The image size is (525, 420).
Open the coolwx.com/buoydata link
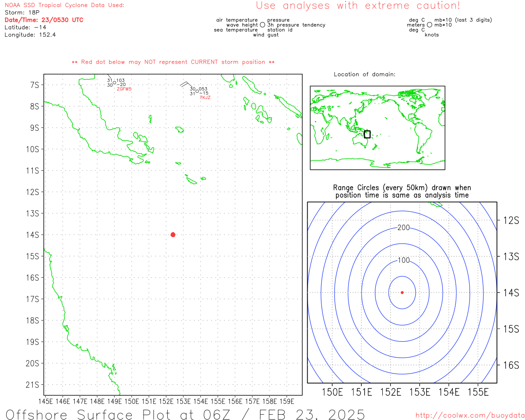[470, 415]
